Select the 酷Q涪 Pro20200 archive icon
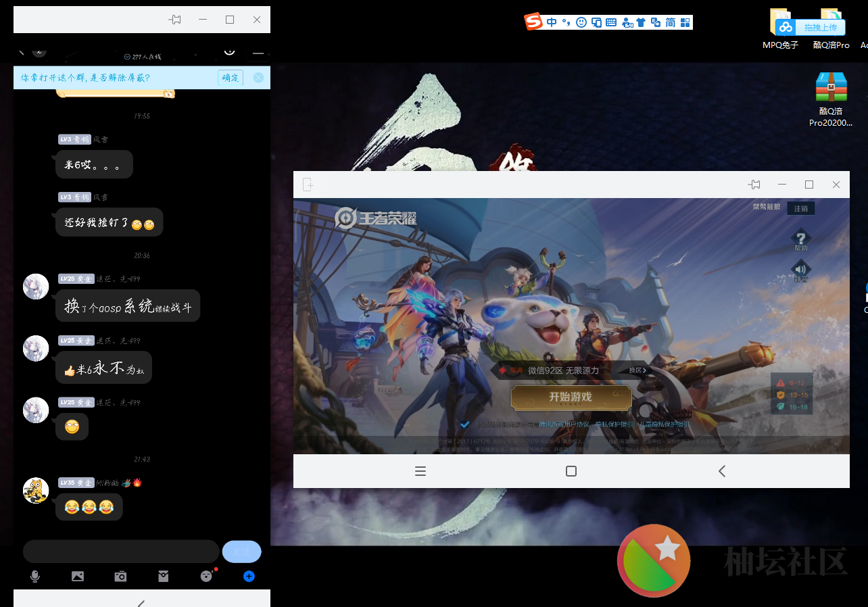 click(831, 99)
